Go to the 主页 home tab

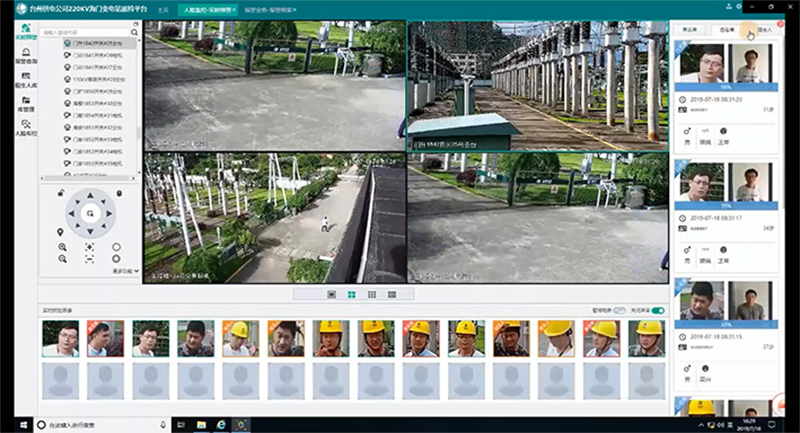click(x=163, y=10)
